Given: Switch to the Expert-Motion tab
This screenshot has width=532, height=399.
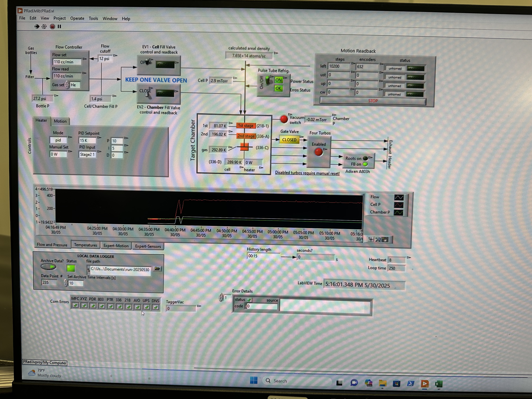Looking at the screenshot, I should pyautogui.click(x=116, y=246).
